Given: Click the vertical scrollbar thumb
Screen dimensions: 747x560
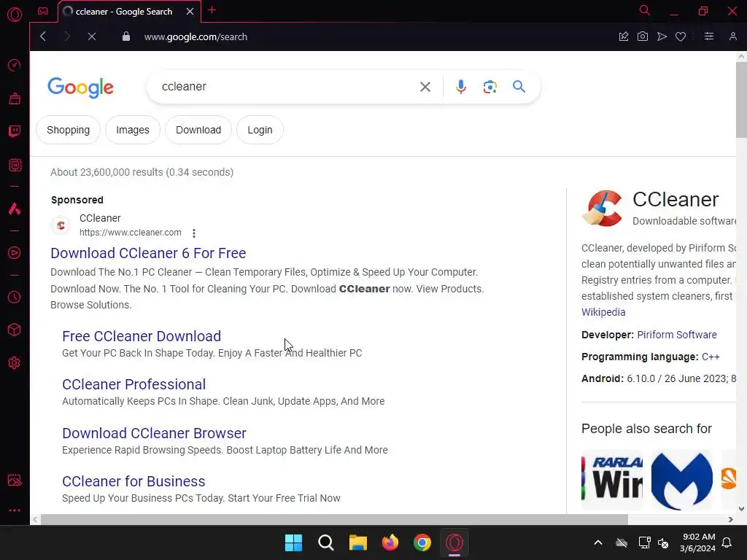Looking at the screenshot, I should pyautogui.click(x=741, y=99).
